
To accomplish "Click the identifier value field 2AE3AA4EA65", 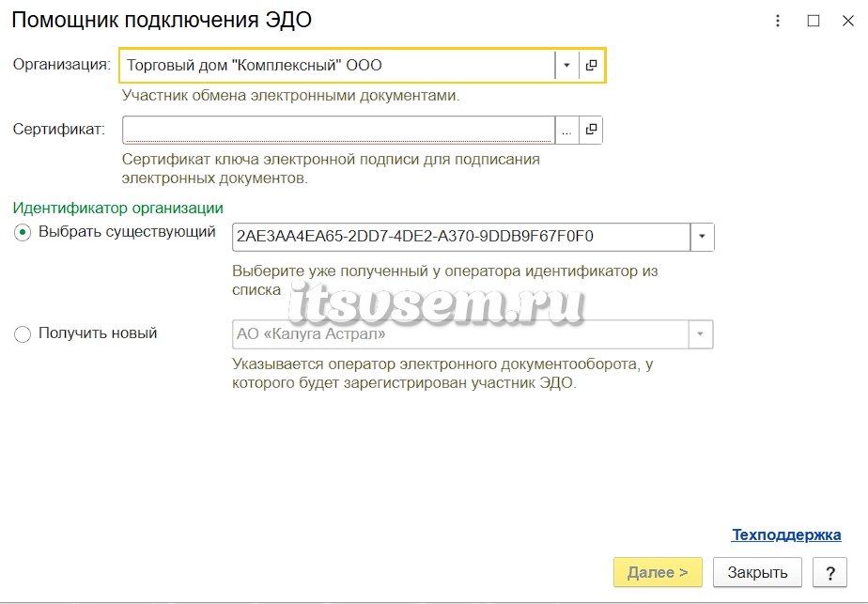I will pos(461,237).
